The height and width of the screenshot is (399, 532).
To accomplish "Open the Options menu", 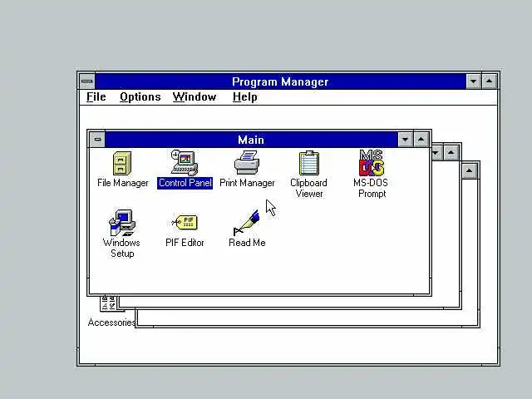I will point(140,97).
